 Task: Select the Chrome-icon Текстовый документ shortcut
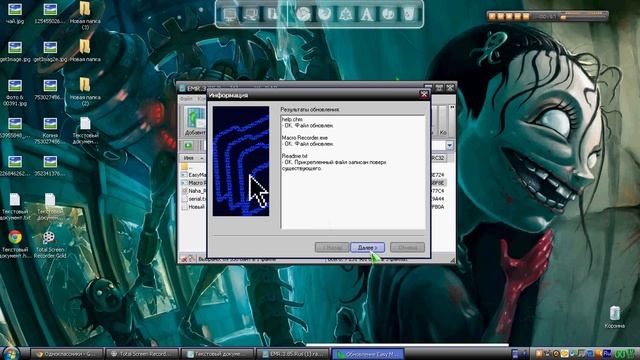click(x=15, y=244)
